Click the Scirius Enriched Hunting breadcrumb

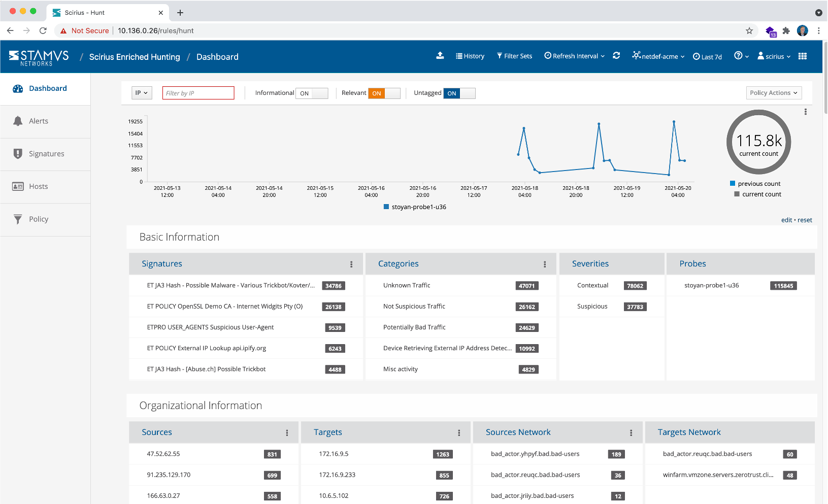[x=135, y=57]
